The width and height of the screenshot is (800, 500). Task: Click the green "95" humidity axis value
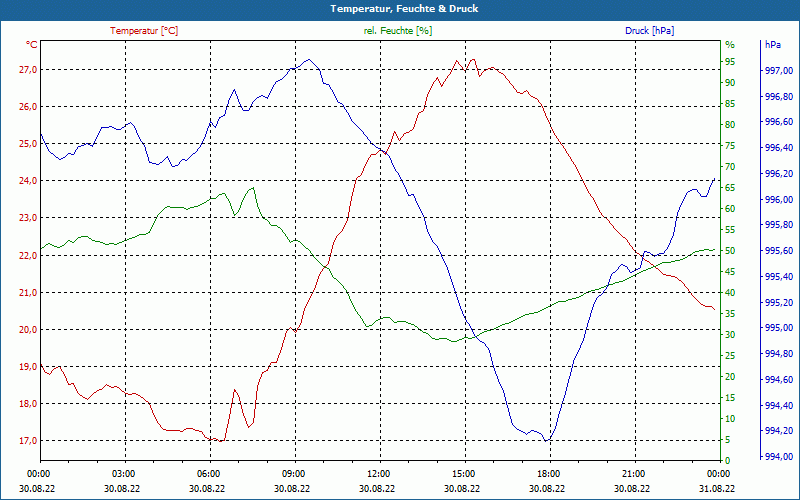point(730,62)
